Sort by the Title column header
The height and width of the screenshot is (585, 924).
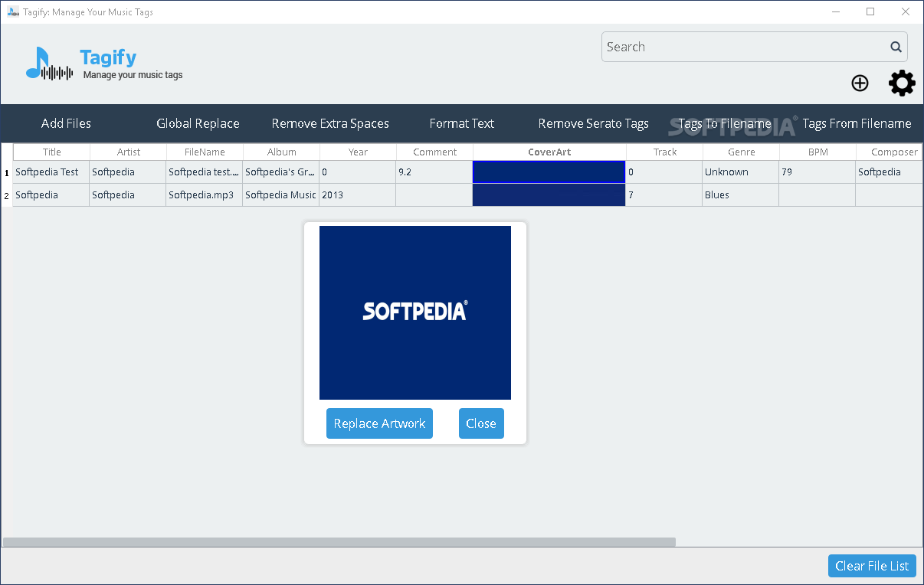52,152
